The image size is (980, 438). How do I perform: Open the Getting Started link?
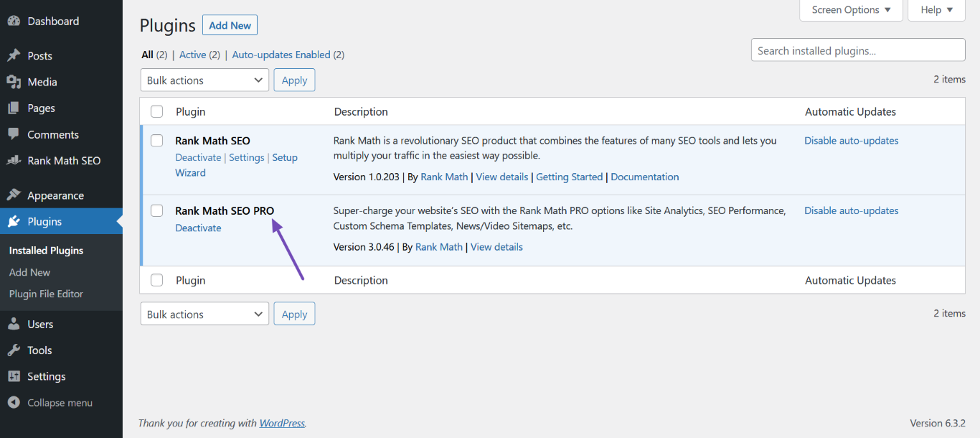click(570, 177)
